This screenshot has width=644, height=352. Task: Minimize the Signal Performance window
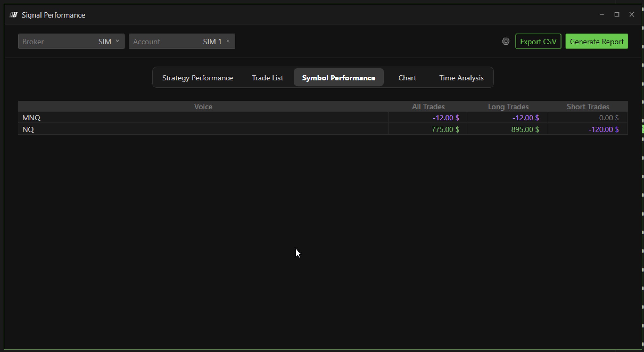pyautogui.click(x=602, y=15)
